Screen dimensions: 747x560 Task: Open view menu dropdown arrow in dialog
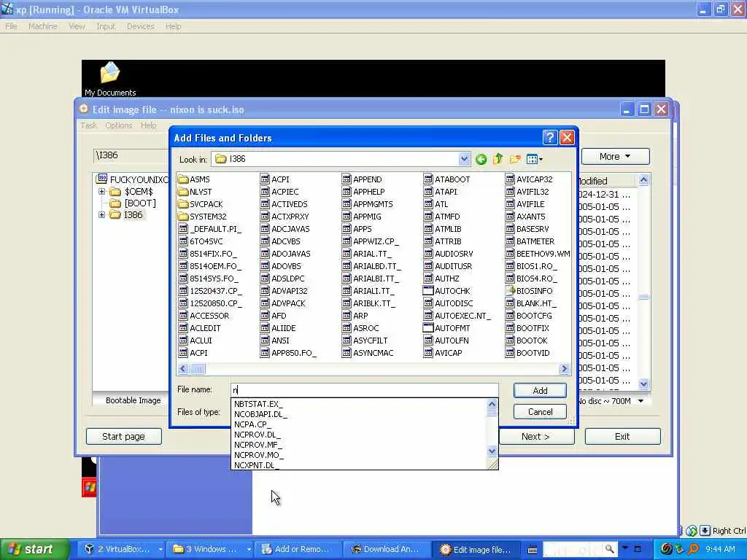541,160
